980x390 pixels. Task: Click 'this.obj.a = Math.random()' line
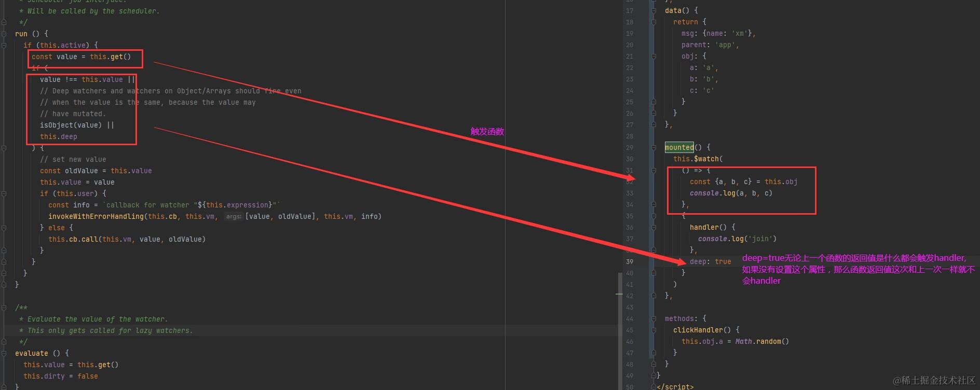point(735,342)
